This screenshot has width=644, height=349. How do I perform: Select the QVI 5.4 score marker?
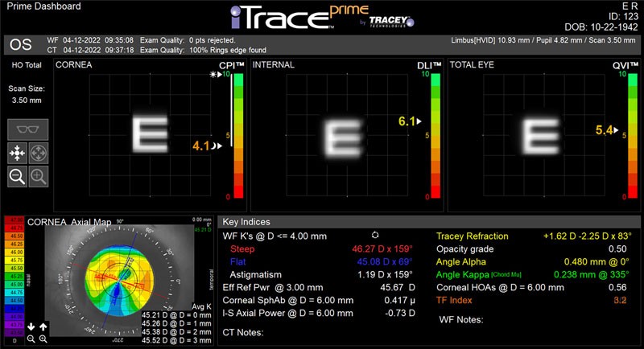pyautogui.click(x=607, y=130)
